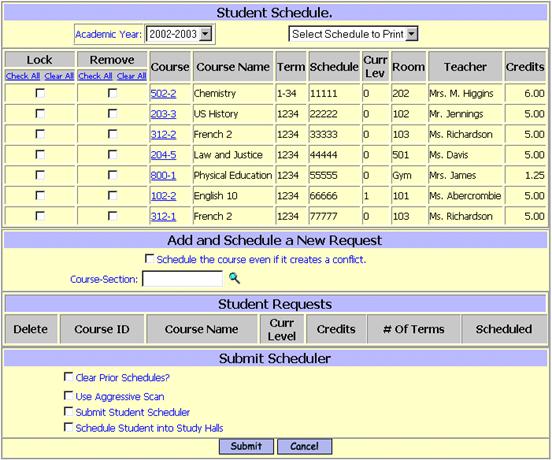Lock the English 10 course
Screen dimensions: 552x460
[40, 195]
